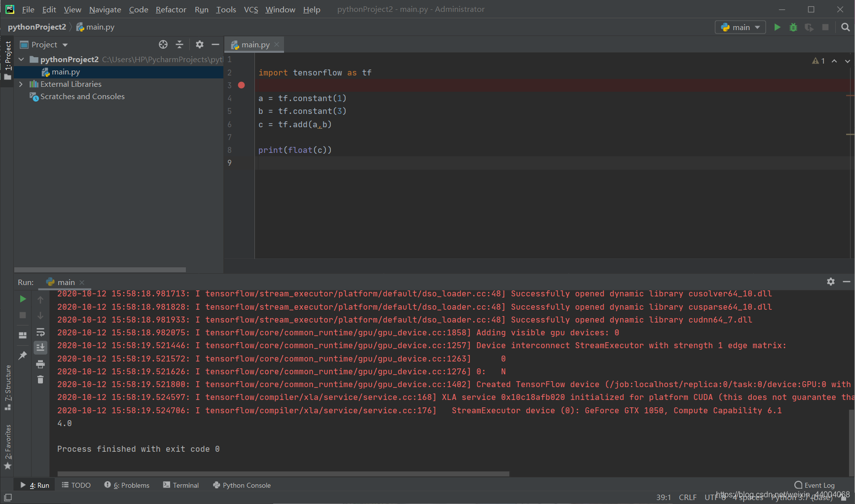The height and width of the screenshot is (504, 855).
Task: Click the print(float(c)) code line
Action: 295,150
